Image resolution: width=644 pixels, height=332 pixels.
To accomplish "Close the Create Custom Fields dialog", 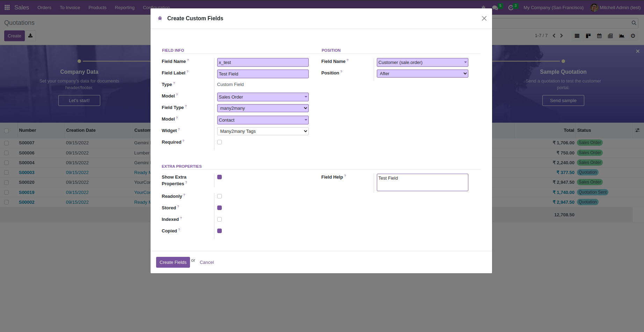I will pyautogui.click(x=484, y=19).
